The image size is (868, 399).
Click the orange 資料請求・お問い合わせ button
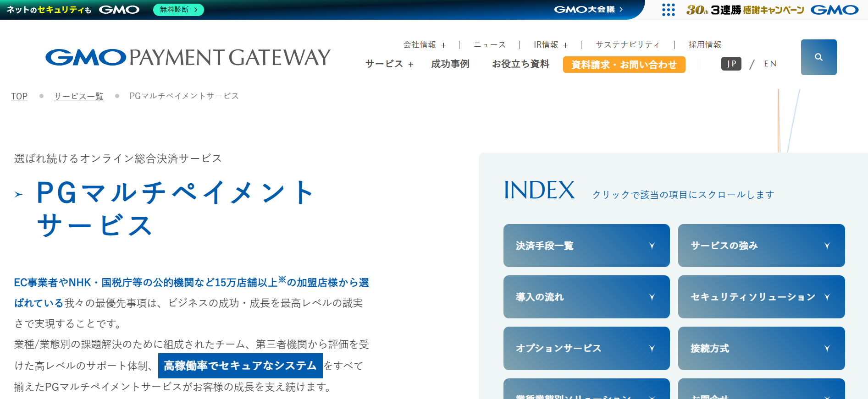(x=624, y=65)
